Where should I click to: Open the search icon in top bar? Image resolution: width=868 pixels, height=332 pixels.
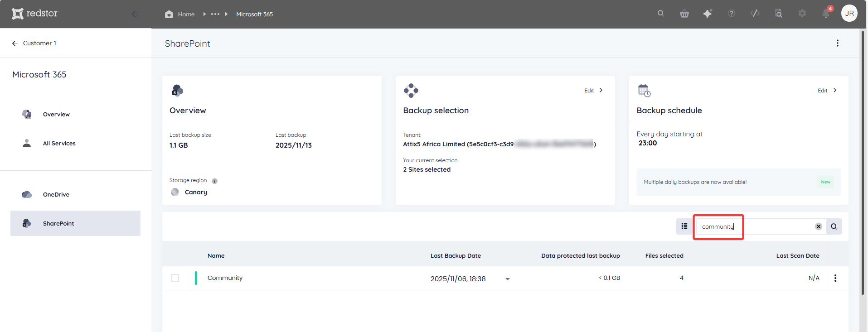point(661,14)
